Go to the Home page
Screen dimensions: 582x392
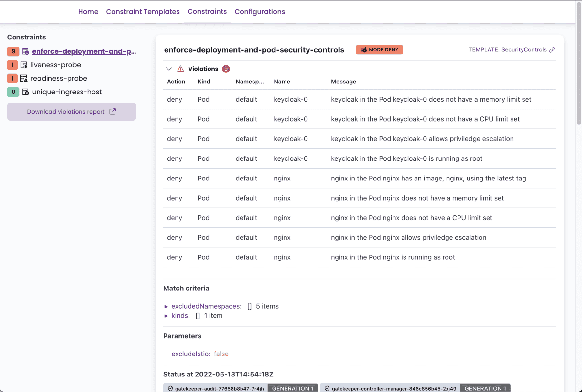88,12
